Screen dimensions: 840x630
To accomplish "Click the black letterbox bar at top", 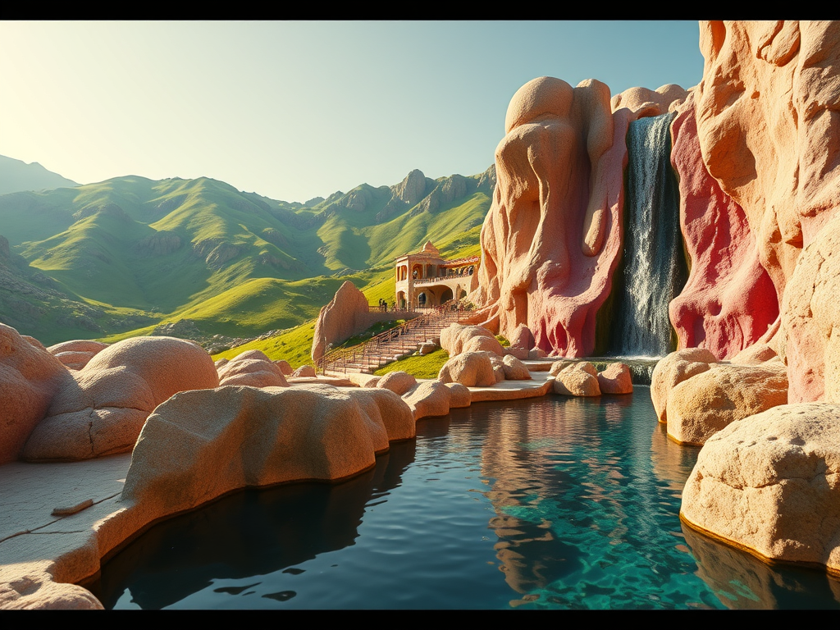I will (x=420, y=10).
